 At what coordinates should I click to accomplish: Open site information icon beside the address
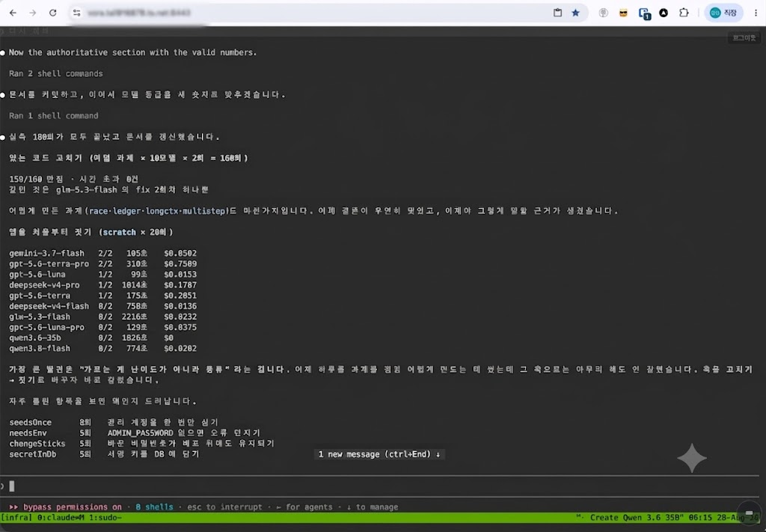pos(77,13)
